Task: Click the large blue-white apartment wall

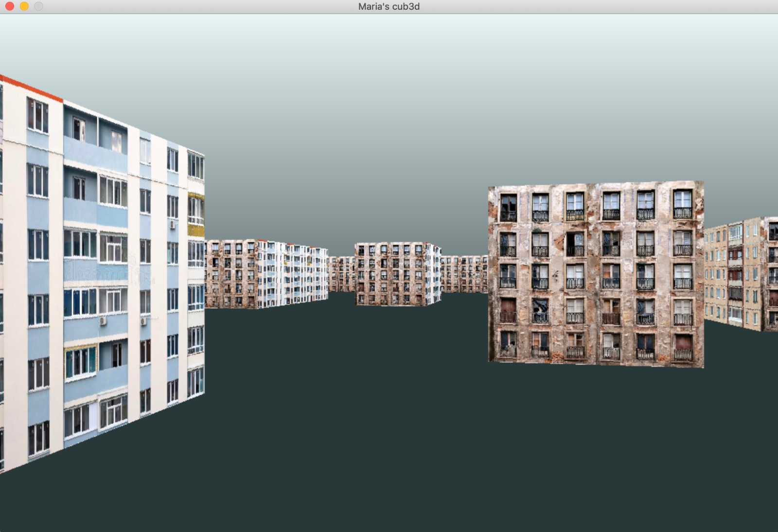Action: click(x=97, y=292)
